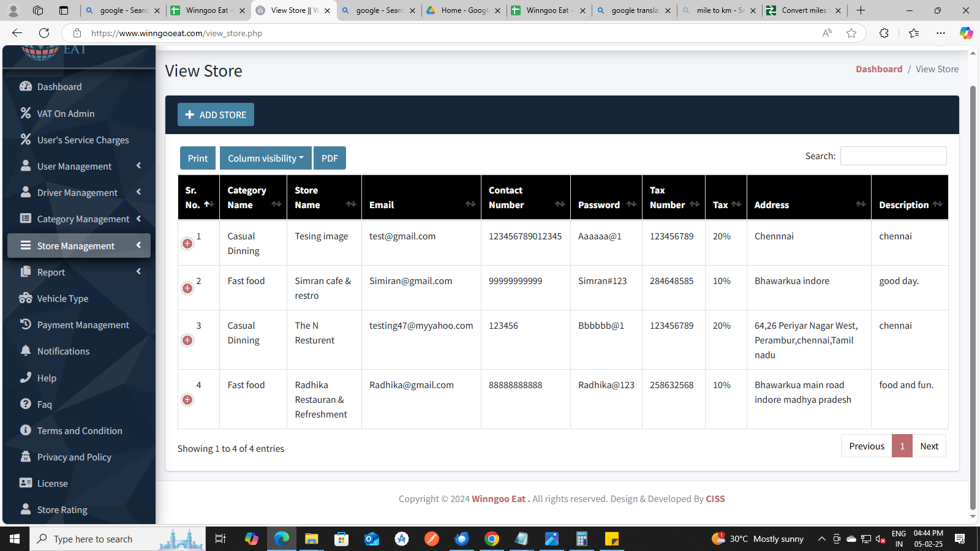Follow the Dashboard breadcrumb link

[x=878, y=69]
